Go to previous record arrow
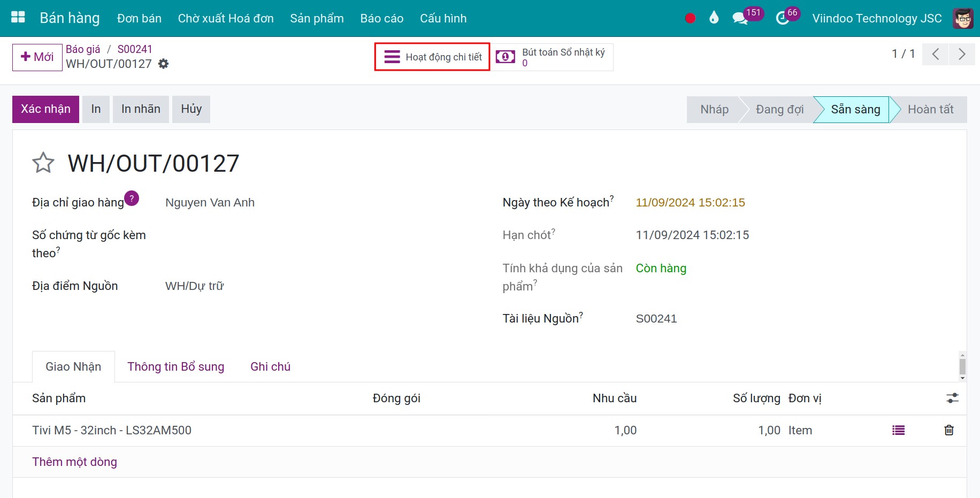This screenshot has width=980, height=498. point(935,54)
